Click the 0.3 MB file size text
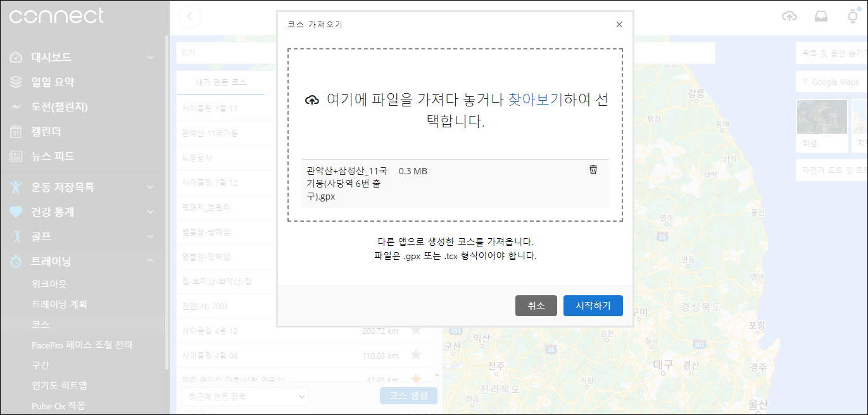 413,171
